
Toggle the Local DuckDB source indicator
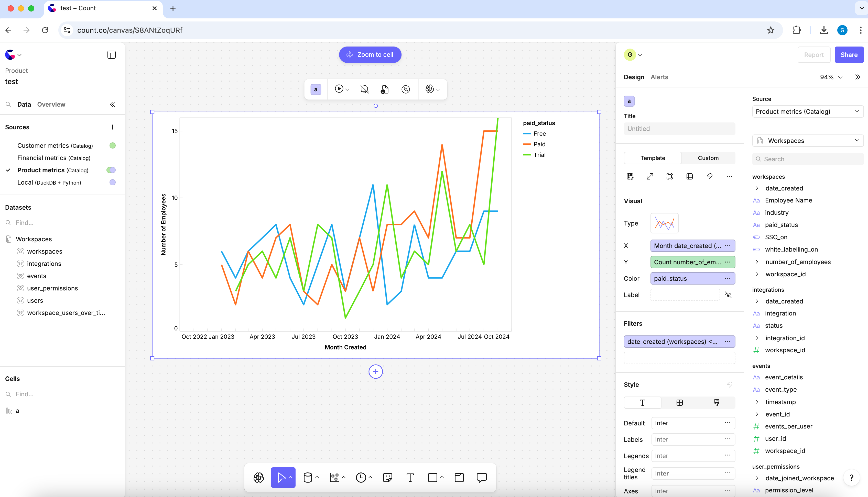tap(112, 183)
